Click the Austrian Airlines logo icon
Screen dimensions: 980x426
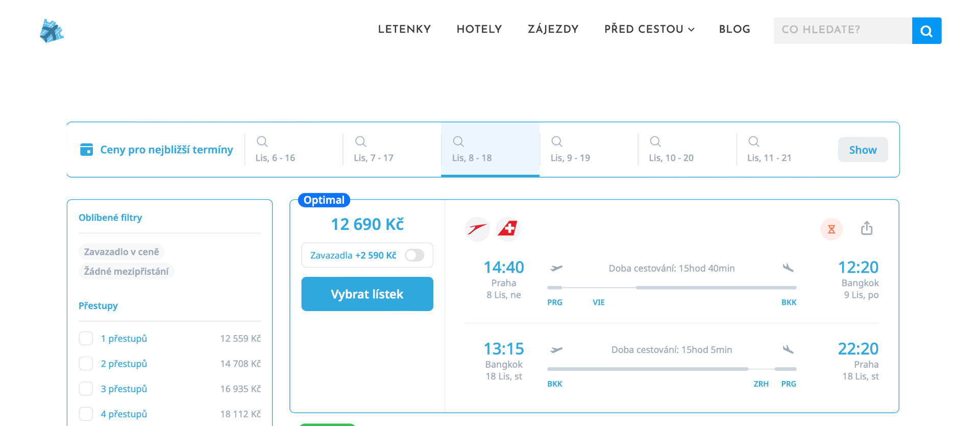477,229
